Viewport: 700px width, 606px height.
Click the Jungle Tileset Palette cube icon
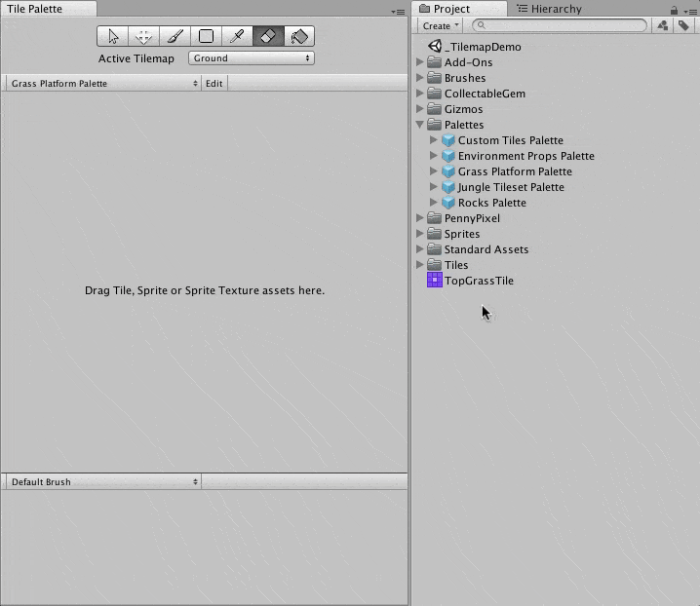click(448, 187)
